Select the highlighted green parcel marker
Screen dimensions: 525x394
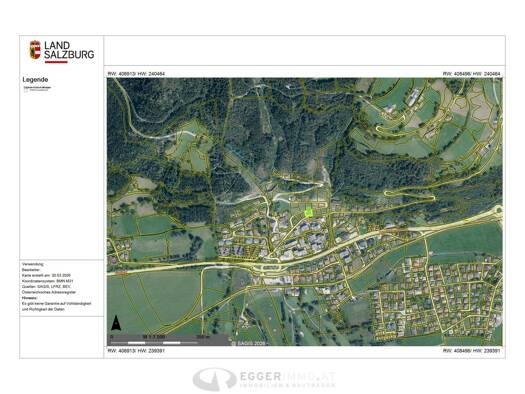pos(308,213)
